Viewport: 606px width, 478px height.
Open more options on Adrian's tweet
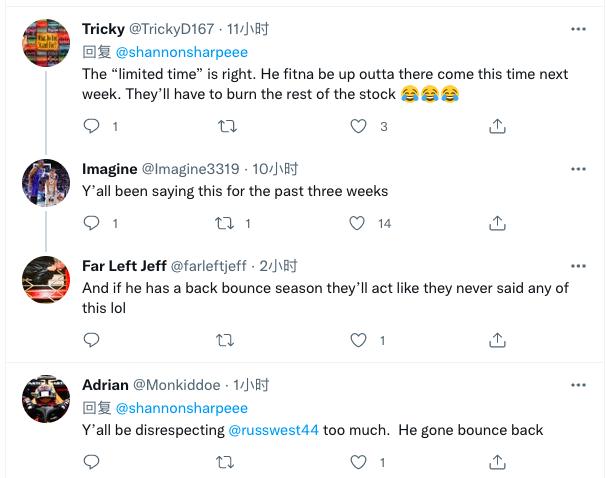pos(578,385)
